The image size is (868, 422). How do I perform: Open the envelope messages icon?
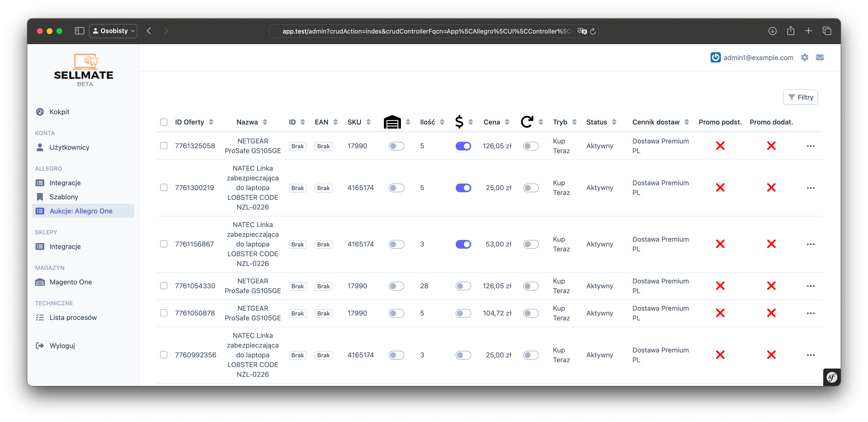820,58
